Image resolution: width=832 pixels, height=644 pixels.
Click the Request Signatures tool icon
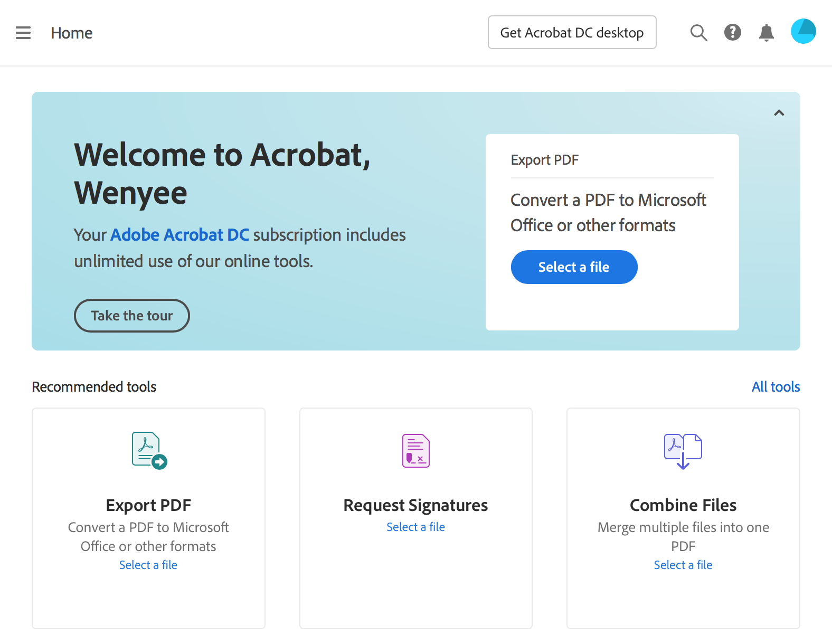416,451
